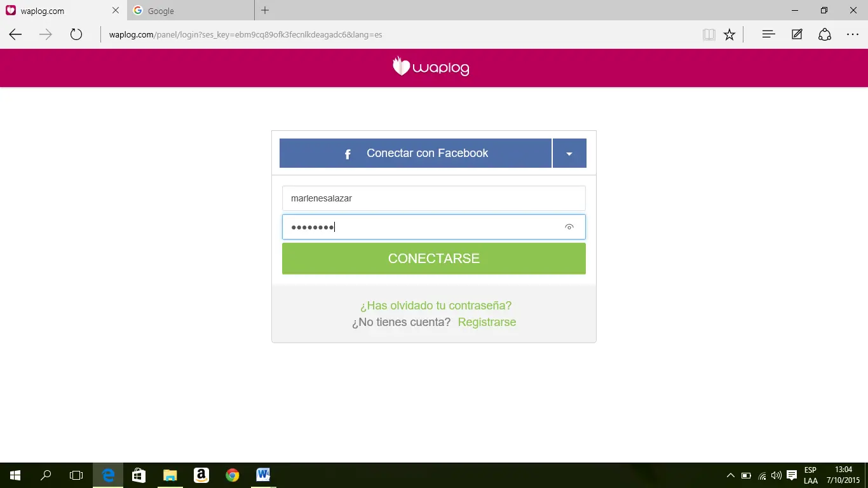868x488 pixels.
Task: Close the waplog.com tab
Action: [115, 11]
